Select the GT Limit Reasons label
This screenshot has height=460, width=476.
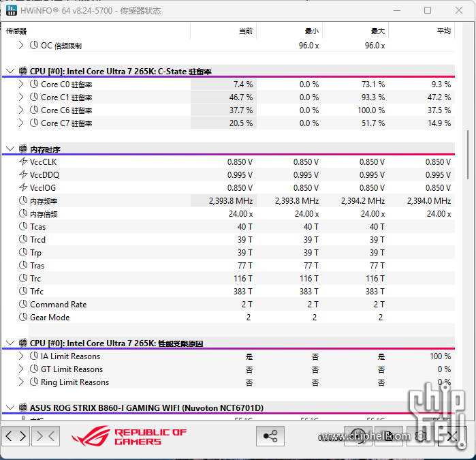coord(72,369)
